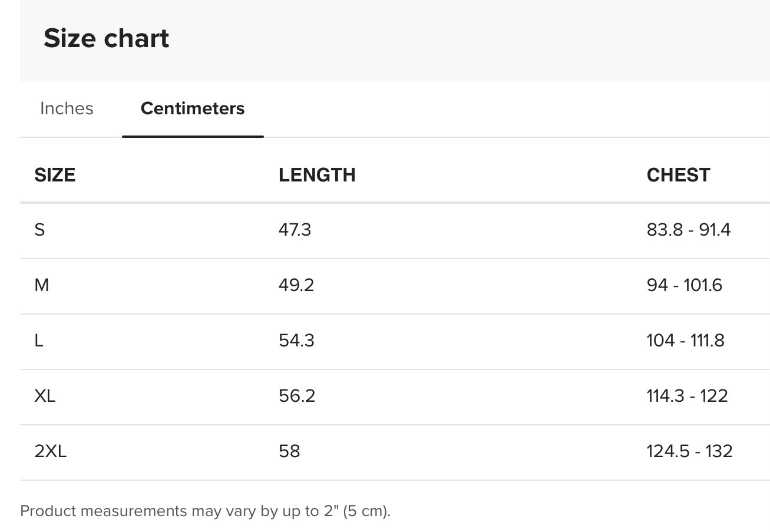The width and height of the screenshot is (770, 532).
Task: Click the 58 length value for 2XL
Action: click(289, 451)
